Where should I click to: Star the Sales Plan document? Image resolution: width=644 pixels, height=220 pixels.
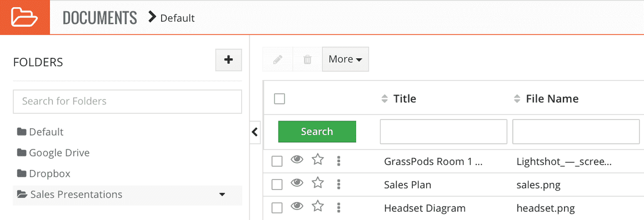[317, 183]
